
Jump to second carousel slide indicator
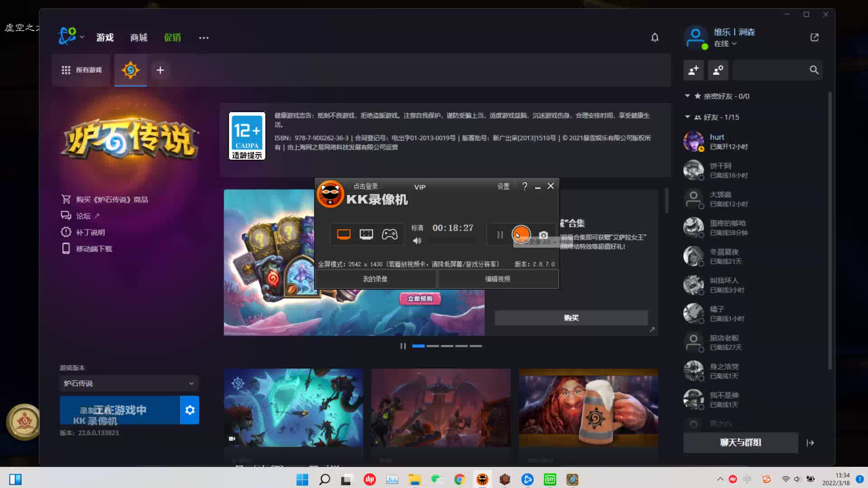433,346
